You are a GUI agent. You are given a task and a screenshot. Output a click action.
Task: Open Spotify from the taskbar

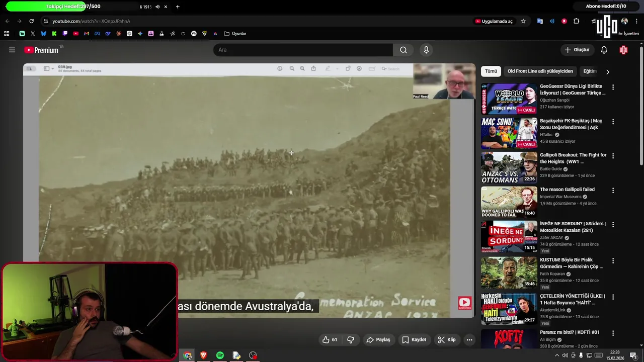pyautogui.click(x=220, y=355)
